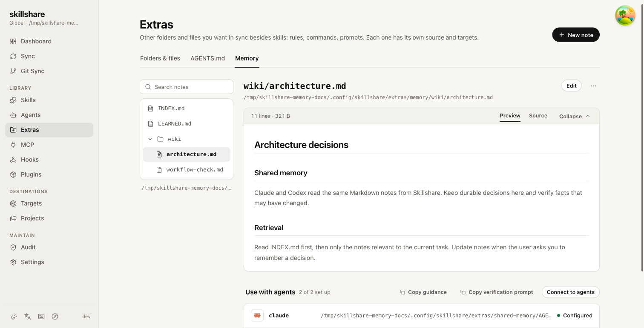Select architecture.md in the notes tree
644x328 pixels.
tap(187, 154)
